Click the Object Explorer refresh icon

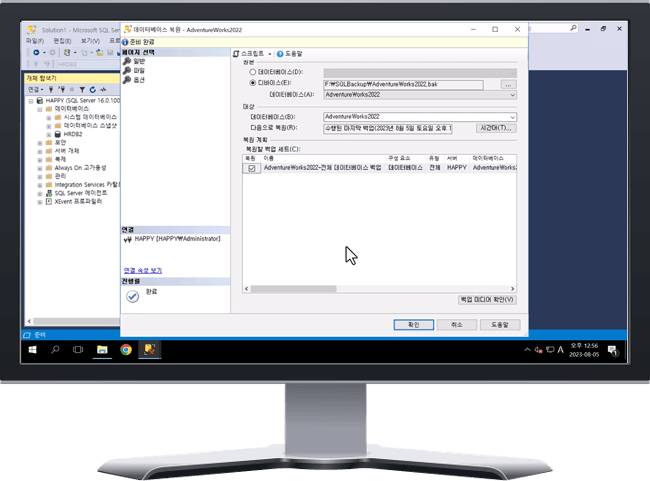92,90
